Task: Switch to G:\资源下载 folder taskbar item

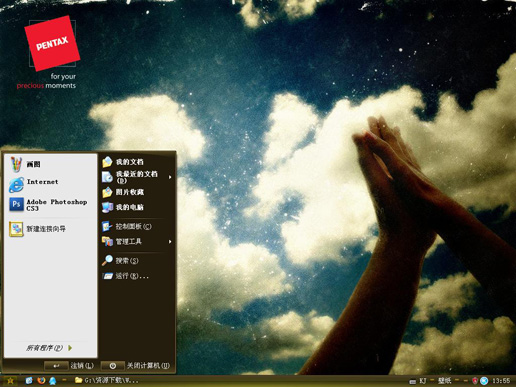Action: coord(107,380)
